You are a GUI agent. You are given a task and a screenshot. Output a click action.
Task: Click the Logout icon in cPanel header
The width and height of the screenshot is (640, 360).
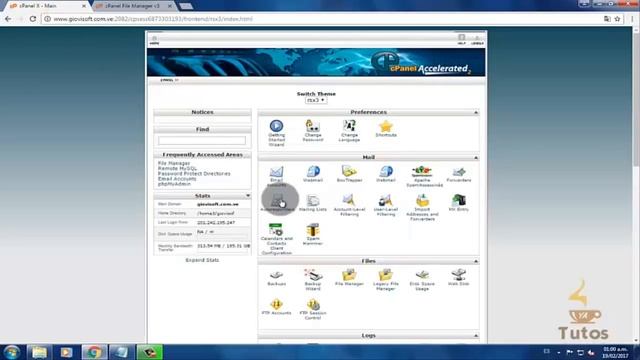pyautogui.click(x=477, y=40)
